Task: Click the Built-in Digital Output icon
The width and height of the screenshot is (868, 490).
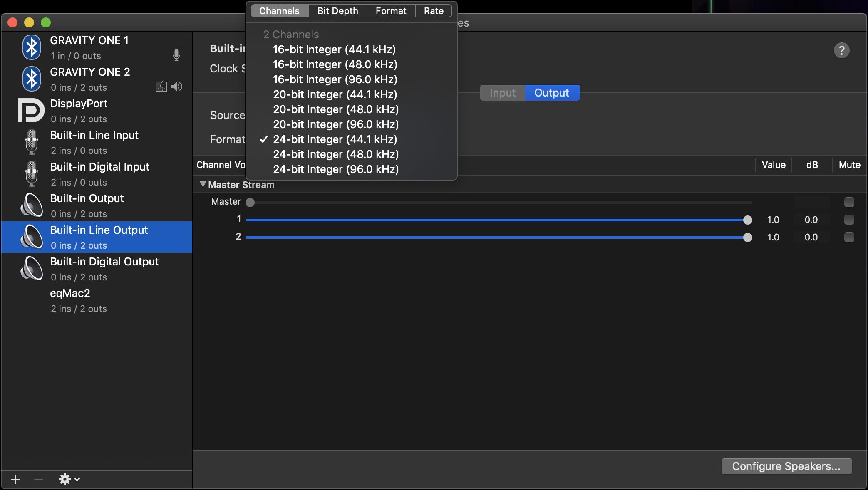Action: point(32,268)
